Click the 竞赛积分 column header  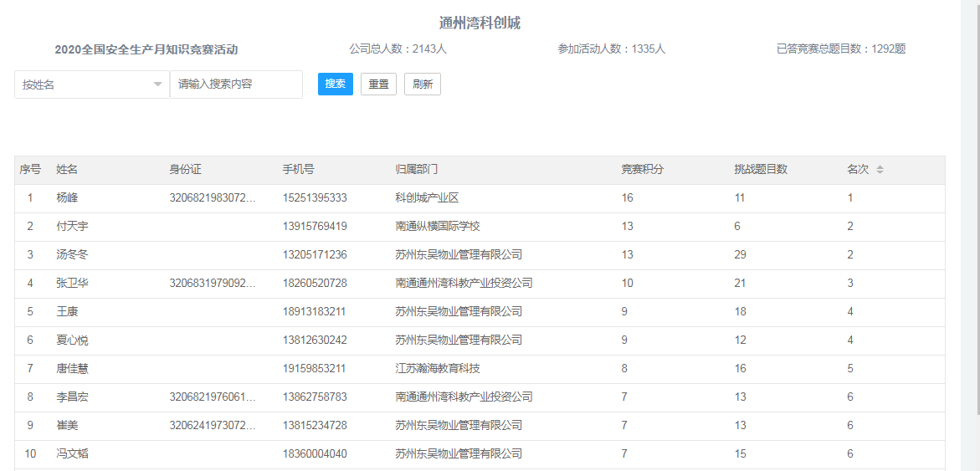(643, 170)
